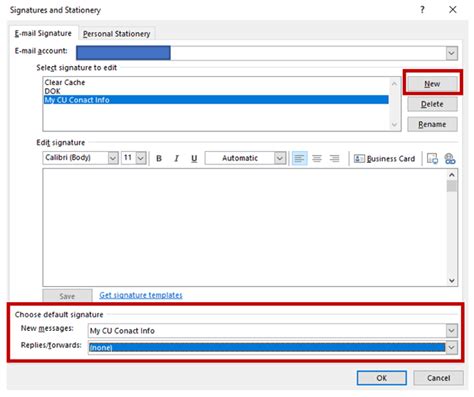The height and width of the screenshot is (397, 474).
Task: Open the font size 11 dropdown
Action: tap(141, 158)
